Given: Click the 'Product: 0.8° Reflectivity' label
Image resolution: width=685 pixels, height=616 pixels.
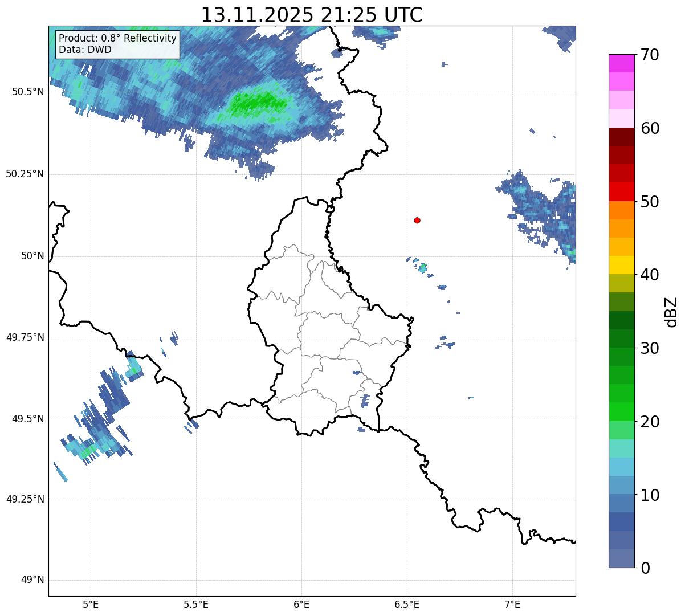Looking at the screenshot, I should 117,38.
